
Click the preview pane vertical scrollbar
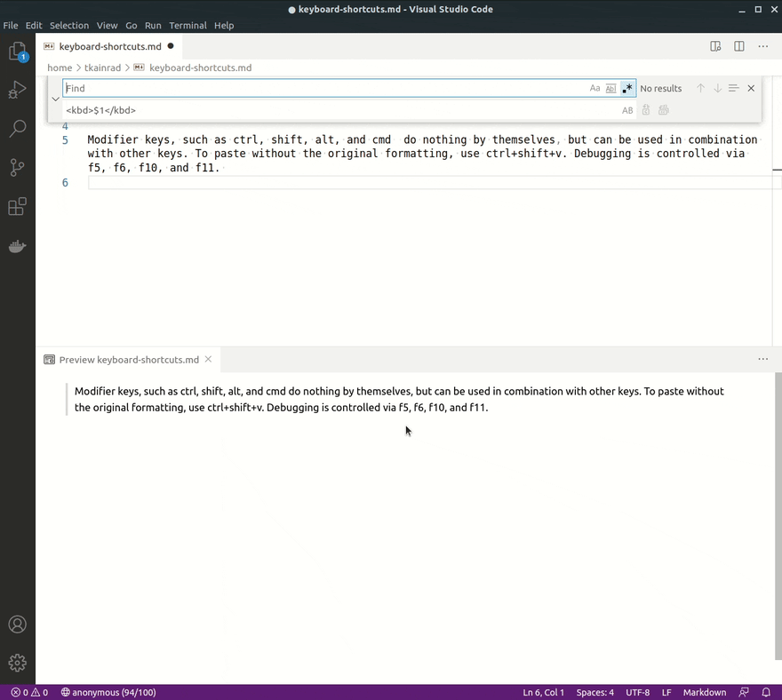[778, 515]
